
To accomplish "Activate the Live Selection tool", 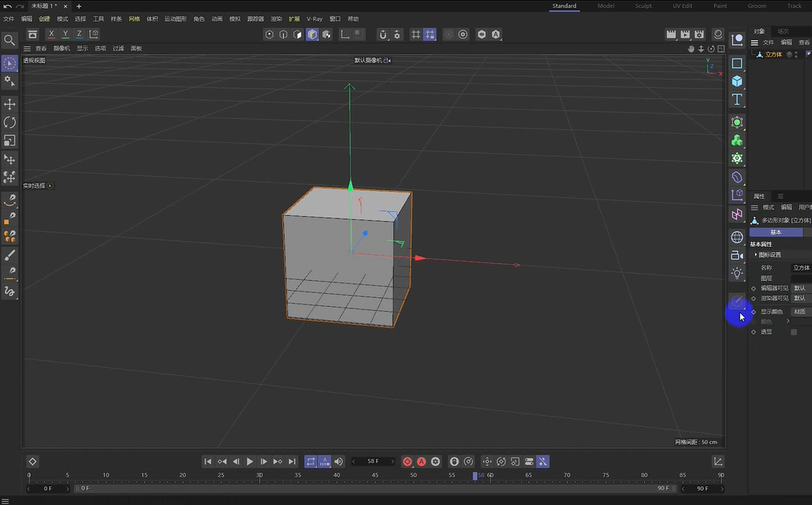I will (10, 63).
